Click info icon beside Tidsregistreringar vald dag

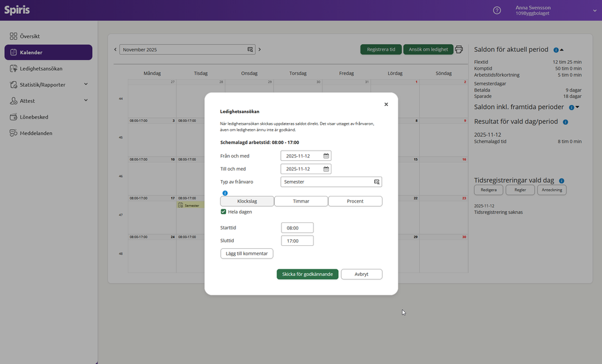pyautogui.click(x=561, y=181)
